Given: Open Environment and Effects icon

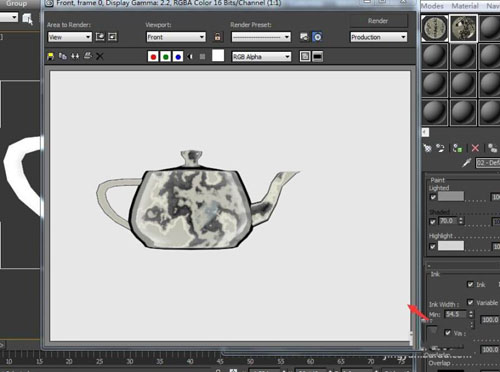Looking at the screenshot, I should pyautogui.click(x=317, y=37).
